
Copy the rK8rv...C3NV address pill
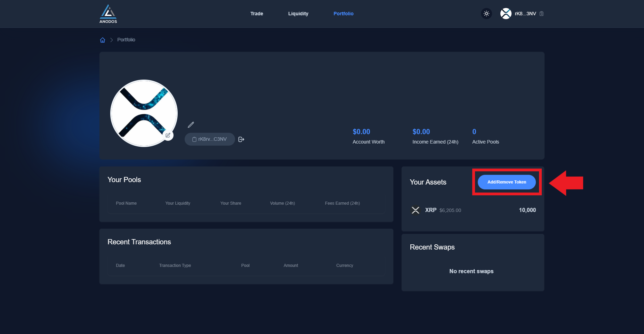pyautogui.click(x=210, y=139)
